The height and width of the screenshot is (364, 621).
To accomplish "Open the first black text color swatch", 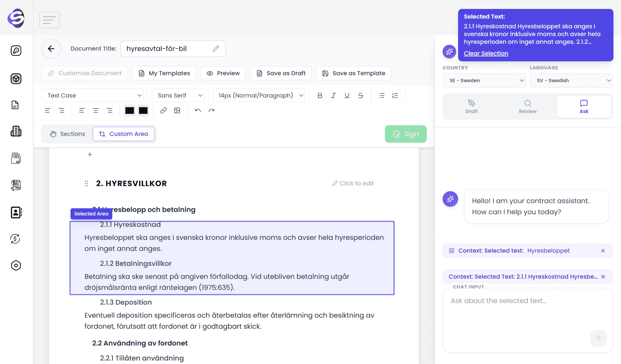I will pos(130,110).
